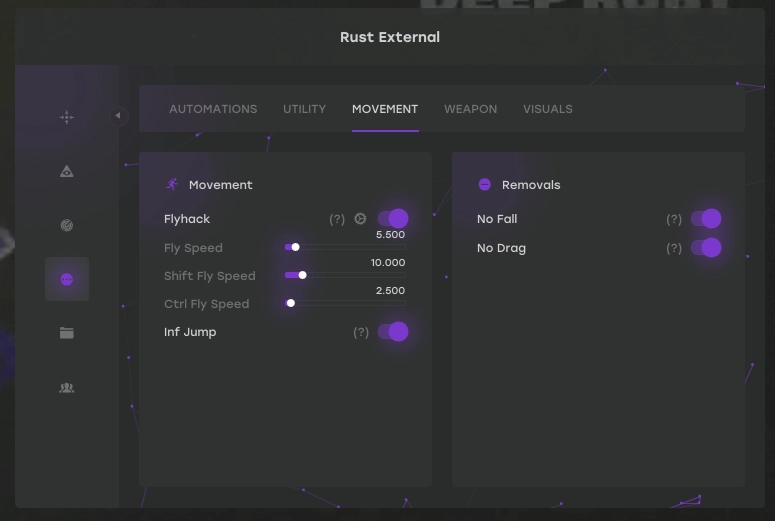
Task: Open the Weapon tab
Action: coord(470,109)
